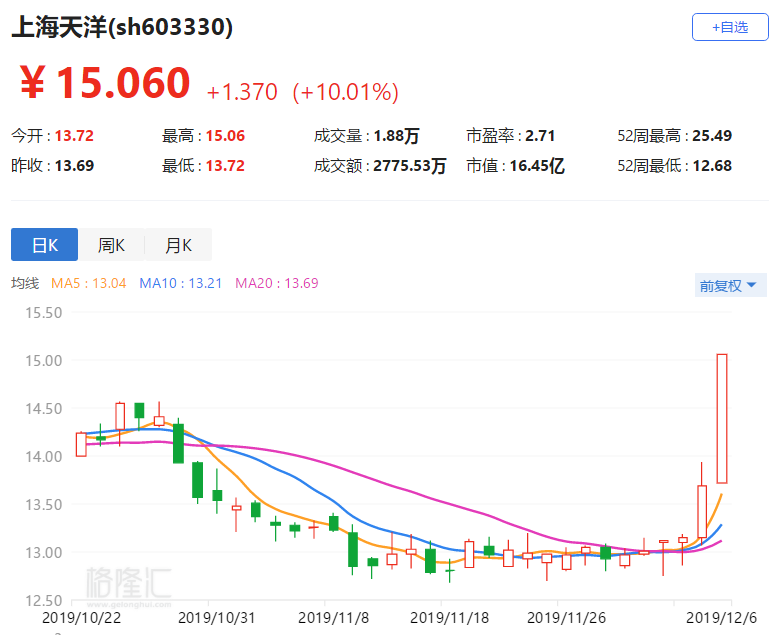
Task: Click the 52周最低 value 12.68
Action: pyautogui.click(x=712, y=165)
